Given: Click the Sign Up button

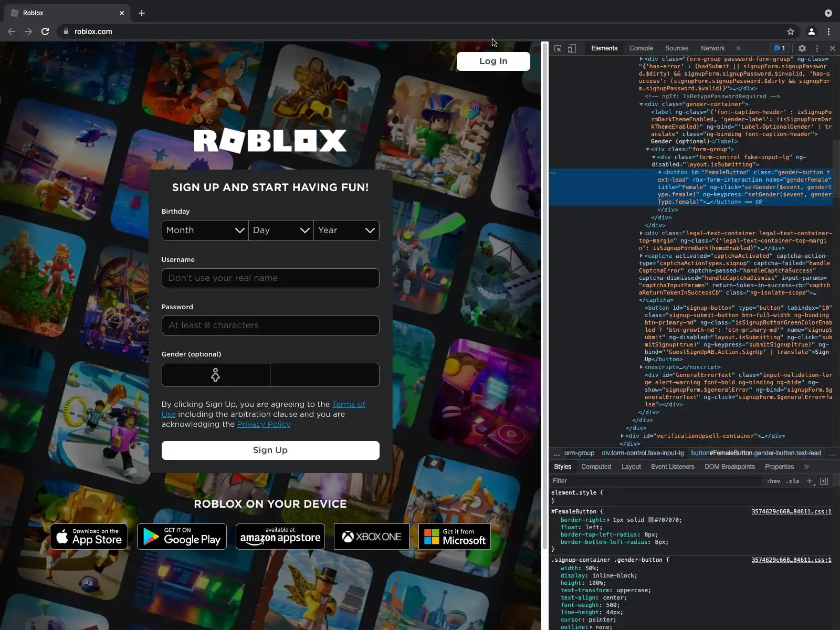Looking at the screenshot, I should pos(270,450).
